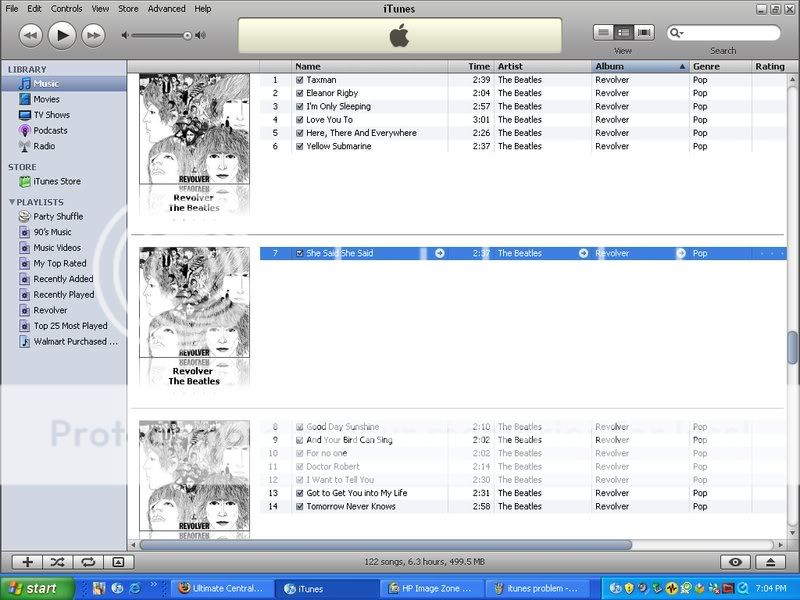Viewport: 800px width, 600px height.
Task: Switch to list view button
Action: (x=603, y=33)
